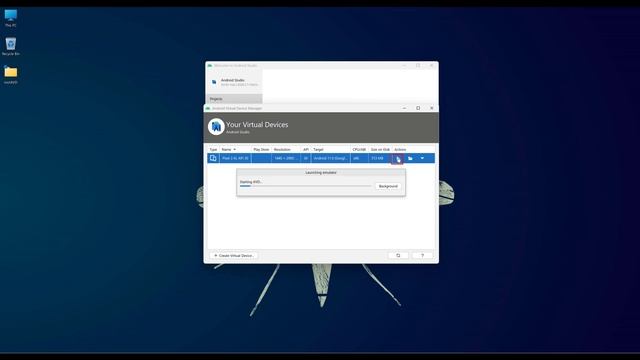640x360 pixels.
Task: Sort devices by Name column header
Action: point(235,150)
